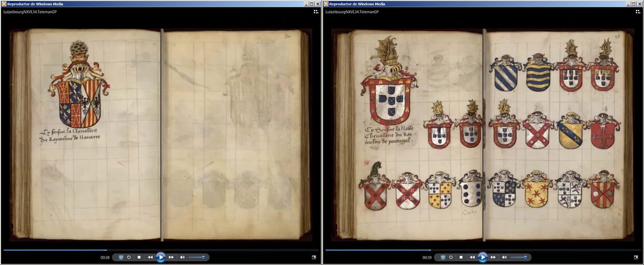Click the LutzelbourgNXVI.34.TelemanGP title in left player
The width and height of the screenshot is (644, 265).
click(x=30, y=11)
